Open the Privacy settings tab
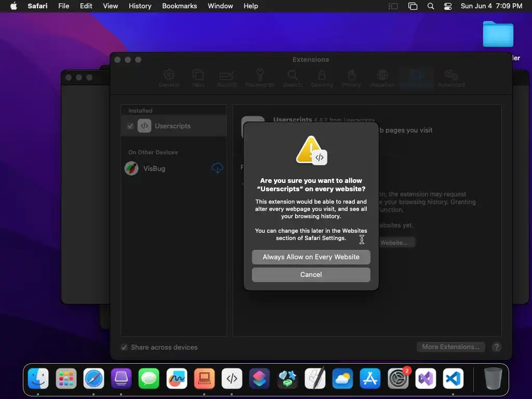Viewport: 532px width, 399px height. (351, 78)
